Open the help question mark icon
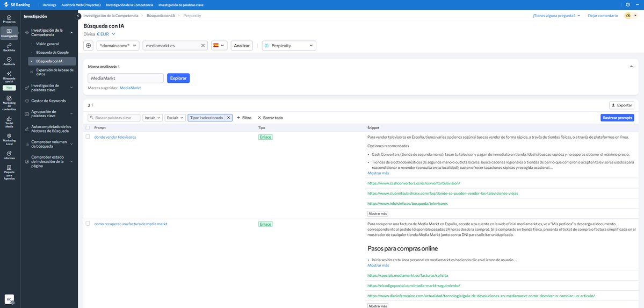The width and height of the screenshot is (644, 308). click(x=627, y=5)
